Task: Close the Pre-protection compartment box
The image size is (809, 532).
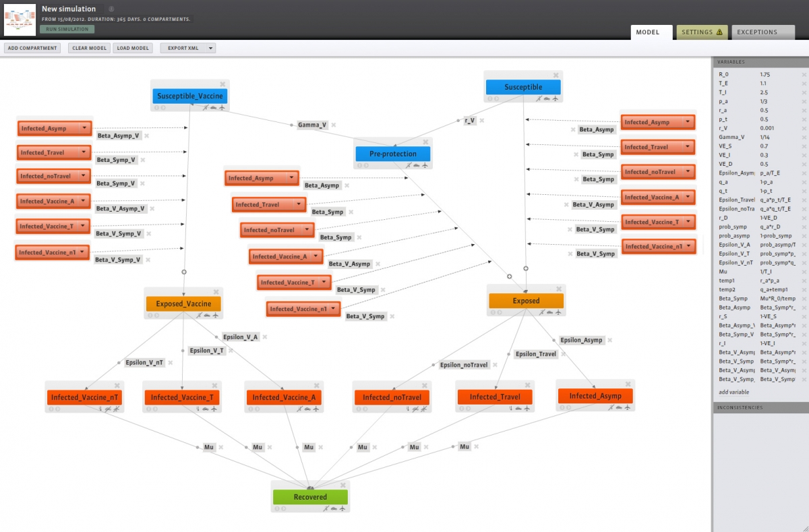Action: pyautogui.click(x=425, y=142)
